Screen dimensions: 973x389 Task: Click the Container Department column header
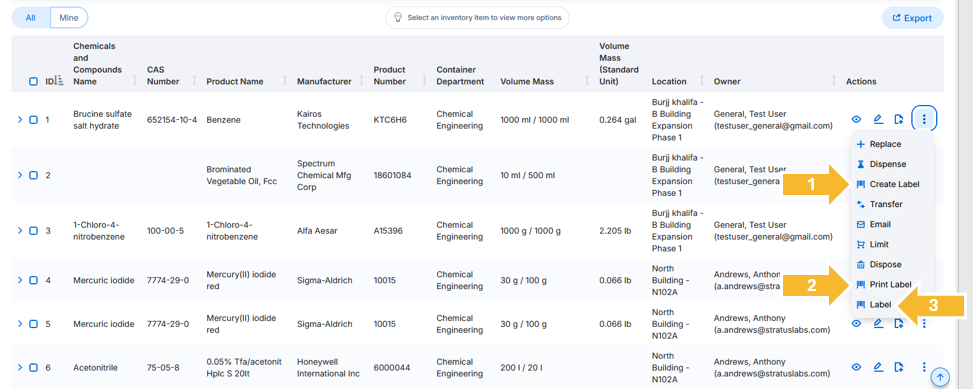pyautogui.click(x=460, y=75)
